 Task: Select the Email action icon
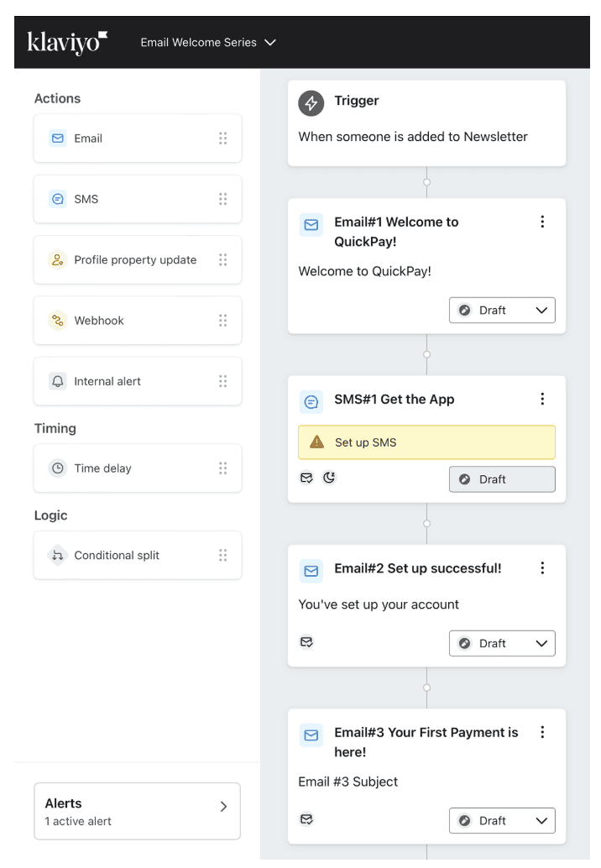[58, 139]
